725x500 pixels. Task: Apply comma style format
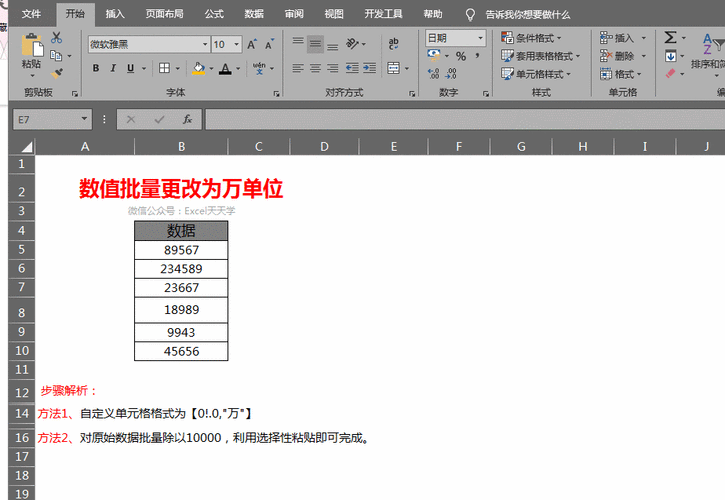pos(477,56)
